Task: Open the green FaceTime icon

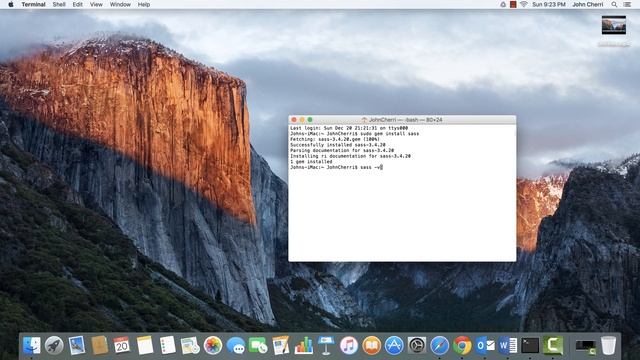Action: pos(258,345)
